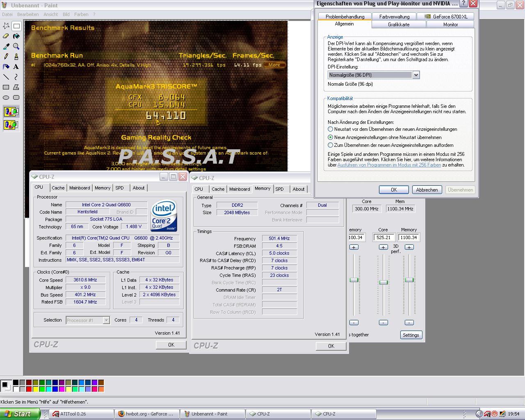
Task: Click 'More' button in AquaMark benchmark results
Action: 274,65
